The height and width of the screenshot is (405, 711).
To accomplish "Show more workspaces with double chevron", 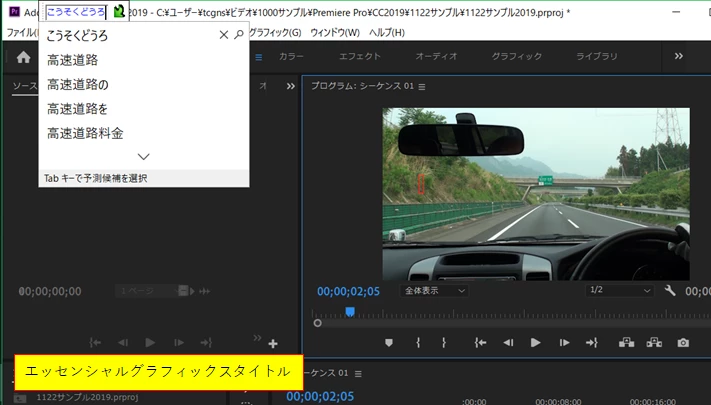I will pyautogui.click(x=678, y=56).
